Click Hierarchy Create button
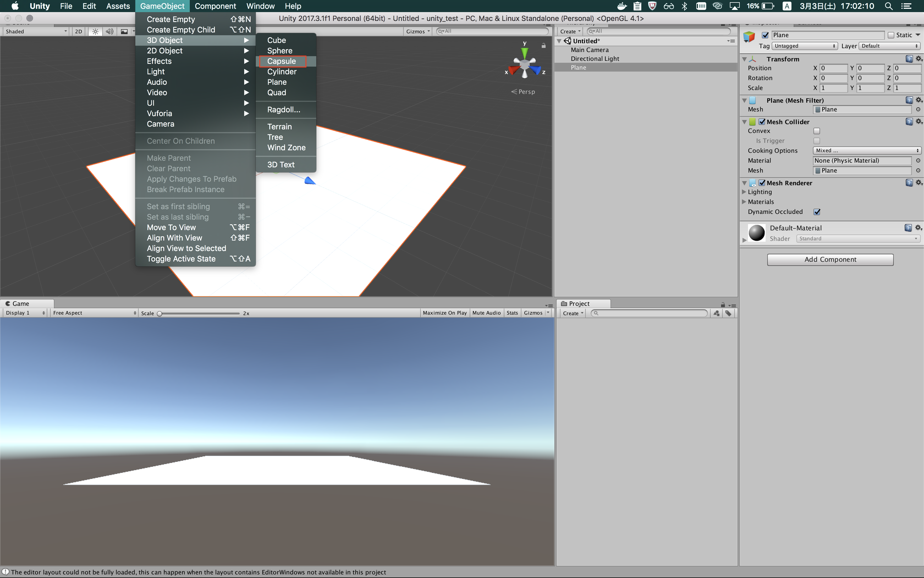 (x=570, y=31)
